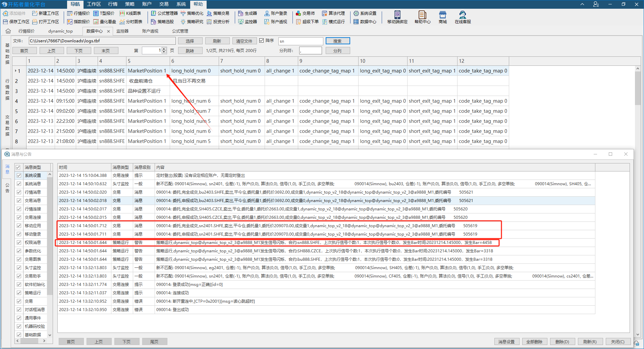Viewport: 644px width, 349px height.
Task: Open 模式运行 mode runner
Action: (x=333, y=21)
